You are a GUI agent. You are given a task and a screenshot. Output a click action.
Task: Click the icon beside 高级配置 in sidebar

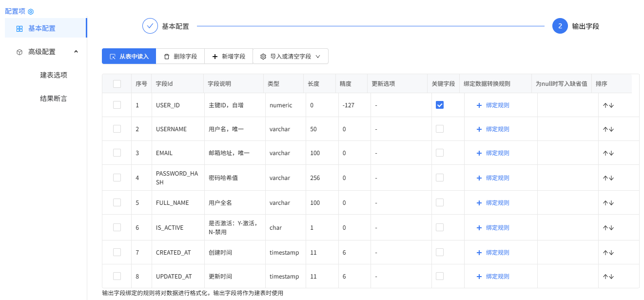pos(19,51)
